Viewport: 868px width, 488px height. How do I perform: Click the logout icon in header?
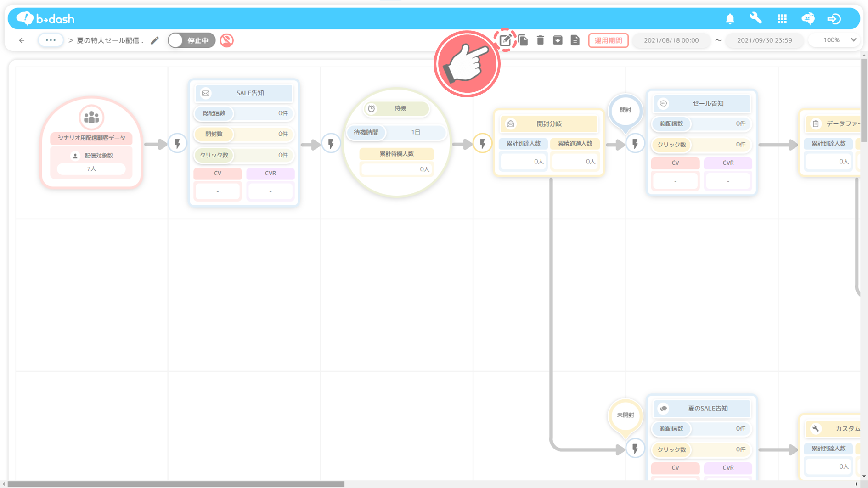[x=834, y=19]
